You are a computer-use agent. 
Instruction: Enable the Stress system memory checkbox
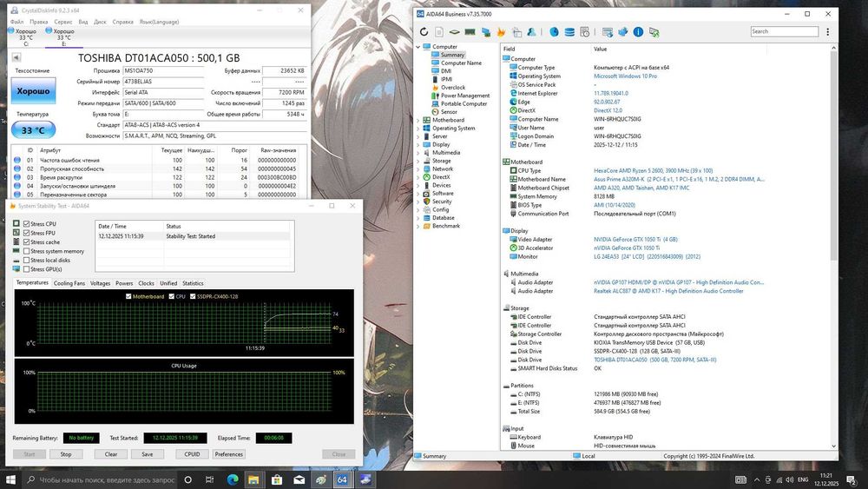(27, 251)
